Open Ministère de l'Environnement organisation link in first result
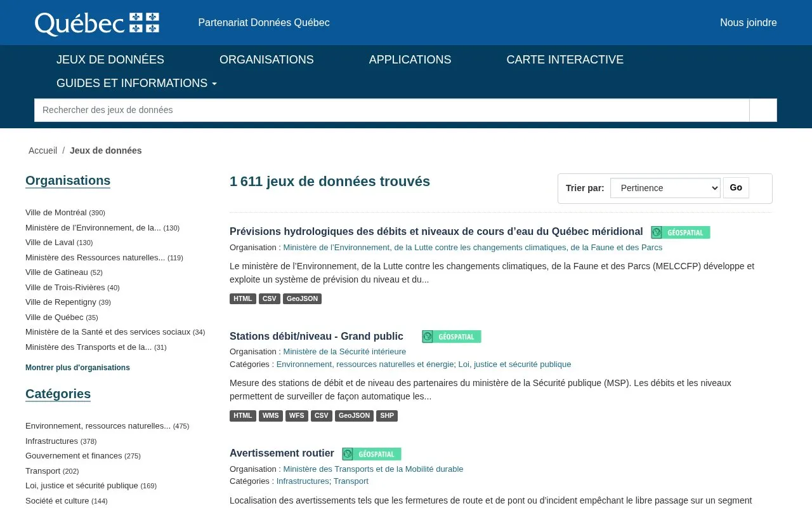This screenshot has width=812, height=508. coord(473,248)
